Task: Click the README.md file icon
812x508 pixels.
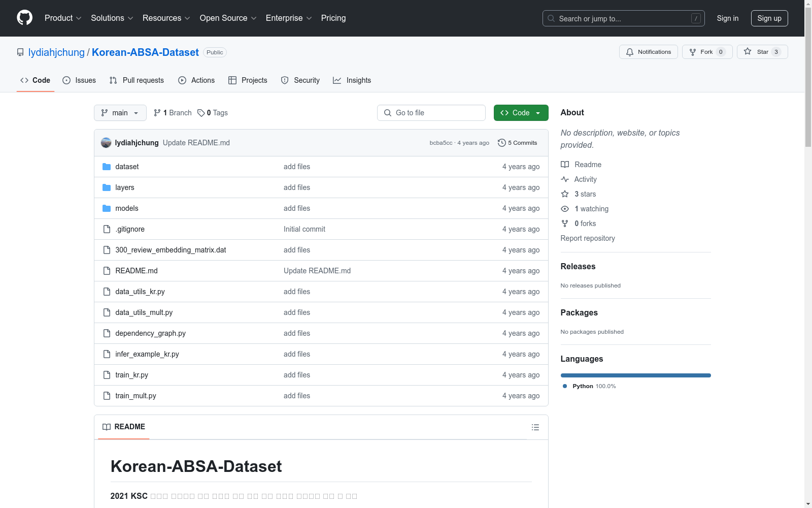Action: click(107, 271)
